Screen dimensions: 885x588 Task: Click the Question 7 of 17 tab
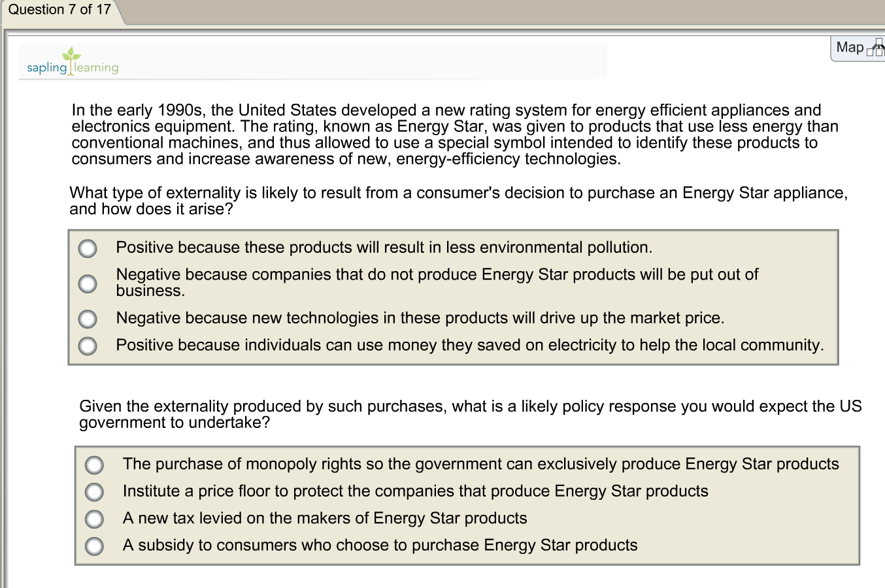[59, 10]
